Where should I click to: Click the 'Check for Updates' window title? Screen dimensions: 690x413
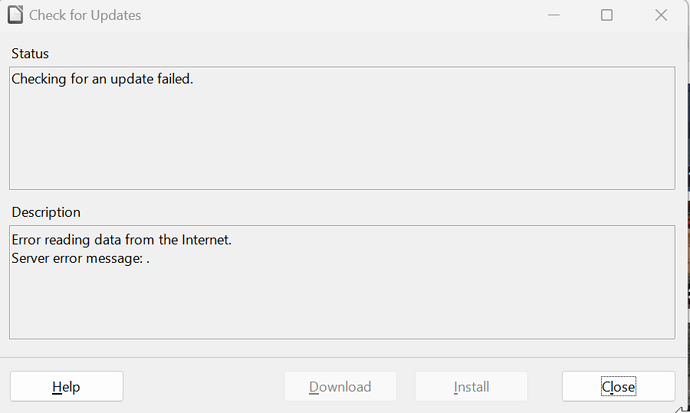pos(85,15)
